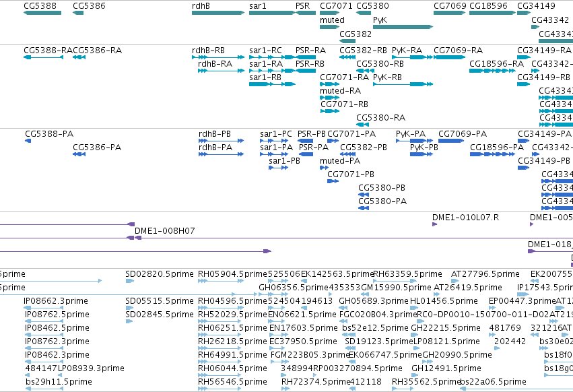Select the CG5382-RB transcript
This screenshot has height=392, width=573.
click(347, 57)
